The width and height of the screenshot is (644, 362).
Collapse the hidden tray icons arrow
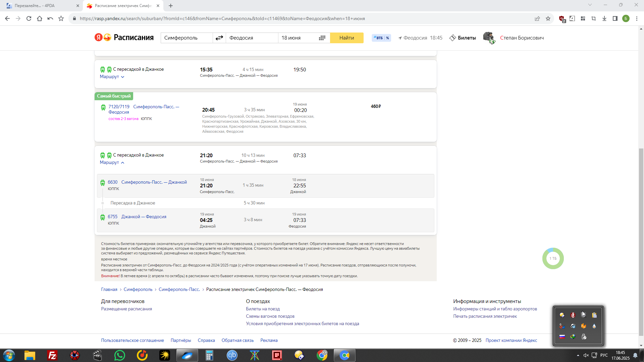(578, 355)
